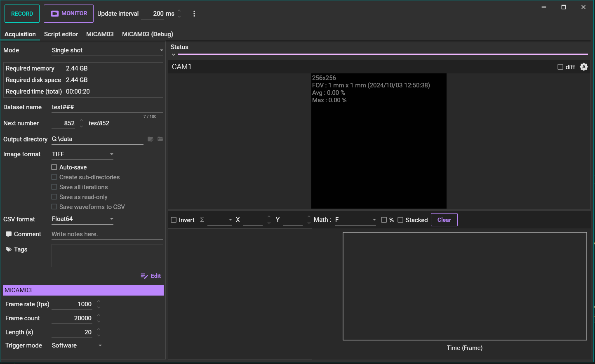
Task: Click the MiCAM03 section header
Action: point(83,290)
